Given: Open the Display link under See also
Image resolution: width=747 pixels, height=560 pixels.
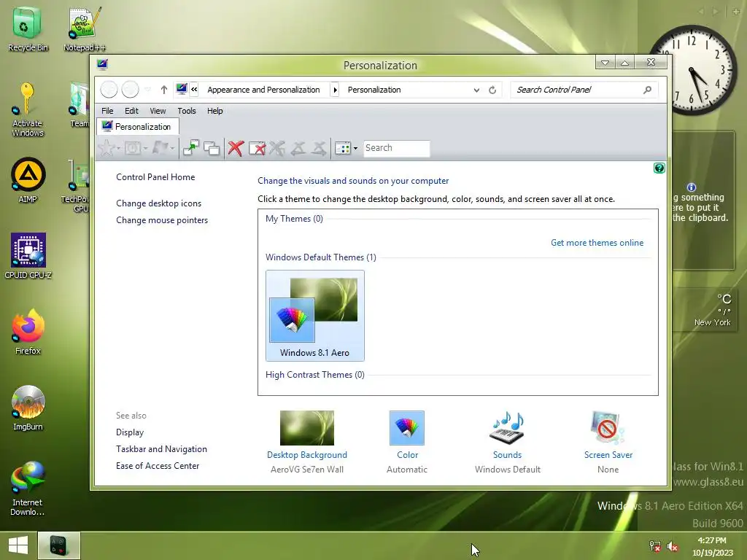Looking at the screenshot, I should [x=130, y=432].
